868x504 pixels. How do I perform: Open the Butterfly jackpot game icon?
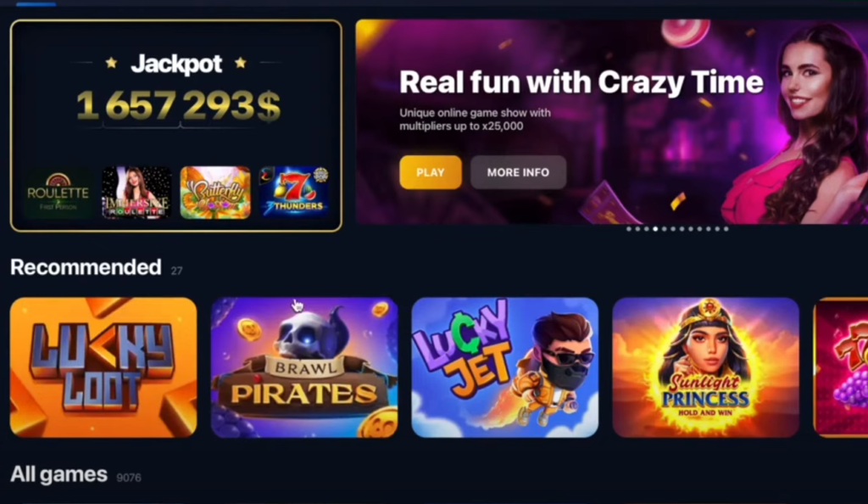click(x=215, y=193)
